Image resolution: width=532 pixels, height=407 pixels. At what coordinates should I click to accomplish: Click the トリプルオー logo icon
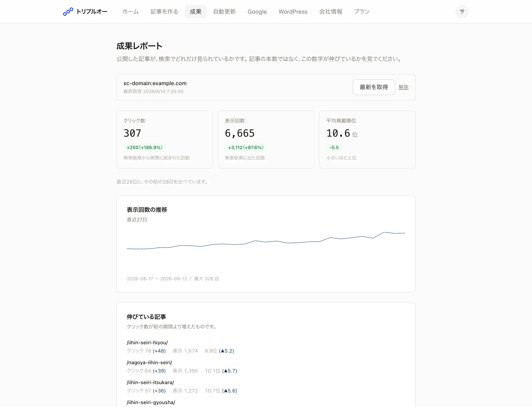[x=68, y=12]
